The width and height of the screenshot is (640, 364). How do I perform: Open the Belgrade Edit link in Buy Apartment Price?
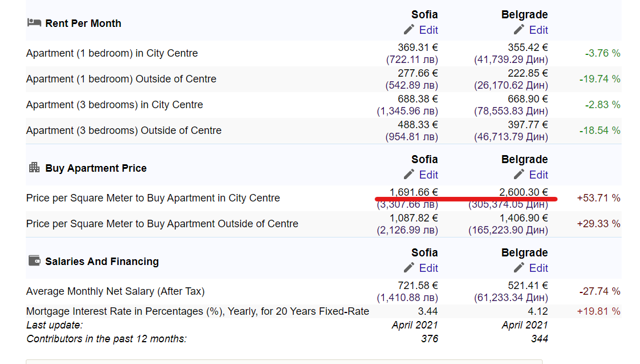(539, 175)
